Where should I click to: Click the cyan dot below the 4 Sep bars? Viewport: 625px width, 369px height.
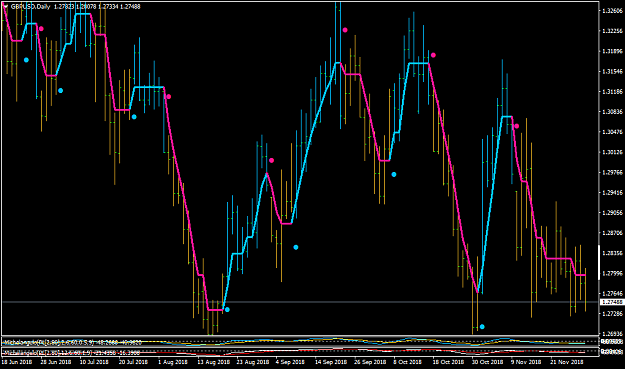click(x=296, y=247)
